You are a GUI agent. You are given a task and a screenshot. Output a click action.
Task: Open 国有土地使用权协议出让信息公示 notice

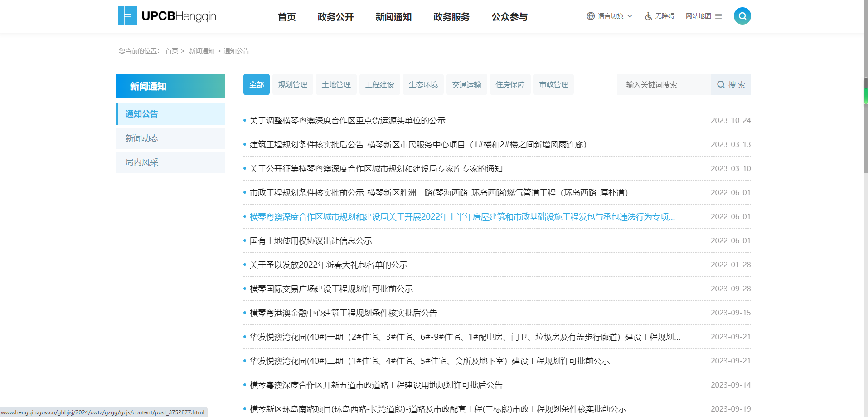pos(311,241)
